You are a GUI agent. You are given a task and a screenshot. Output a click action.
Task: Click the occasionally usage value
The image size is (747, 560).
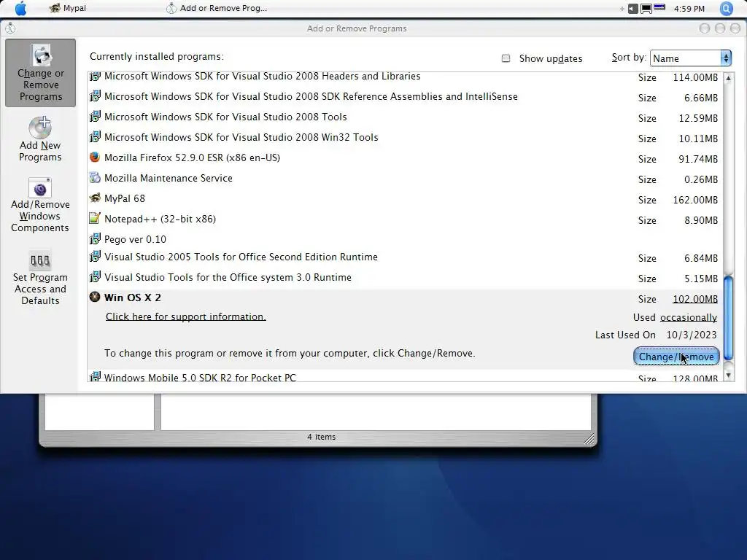tap(689, 318)
